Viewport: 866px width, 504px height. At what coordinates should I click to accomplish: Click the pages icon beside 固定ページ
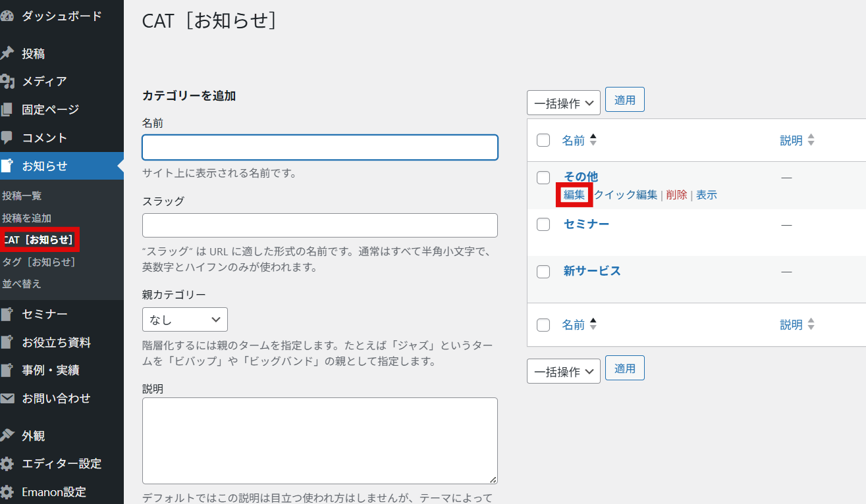coord(7,109)
